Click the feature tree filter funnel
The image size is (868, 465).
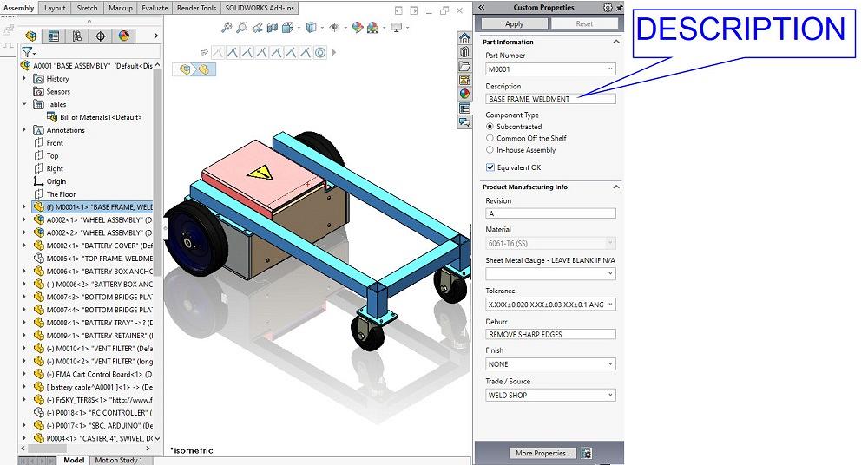[27, 52]
